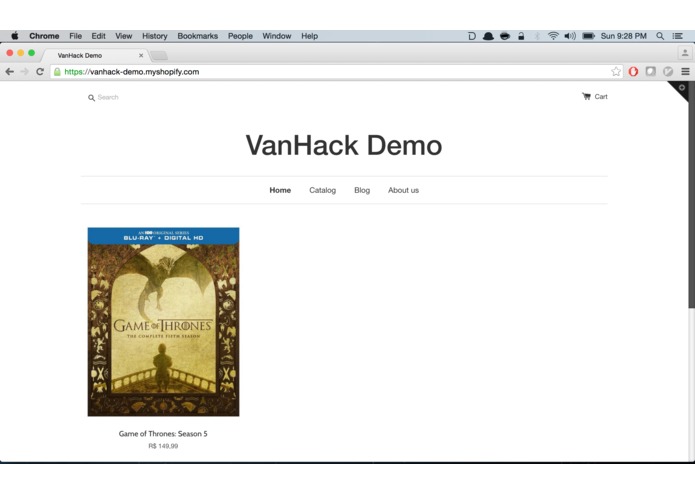
Task: Click the store Search input field
Action: [x=108, y=97]
